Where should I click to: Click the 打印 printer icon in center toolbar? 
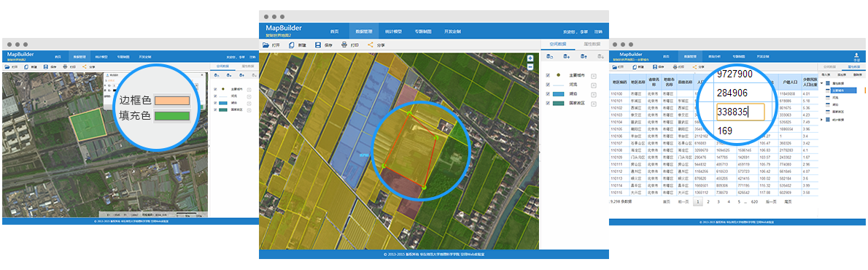[x=344, y=45]
